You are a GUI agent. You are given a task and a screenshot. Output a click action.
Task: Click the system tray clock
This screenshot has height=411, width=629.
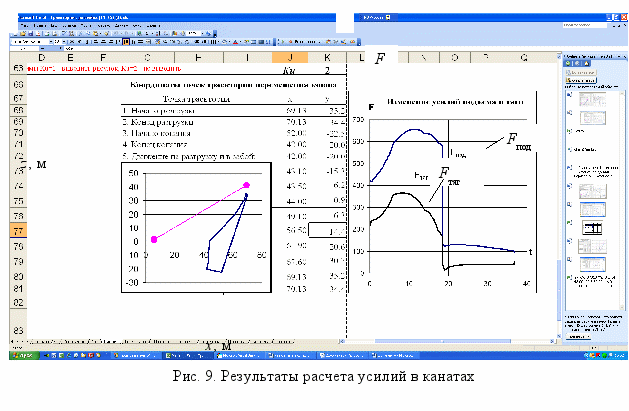[x=620, y=355]
